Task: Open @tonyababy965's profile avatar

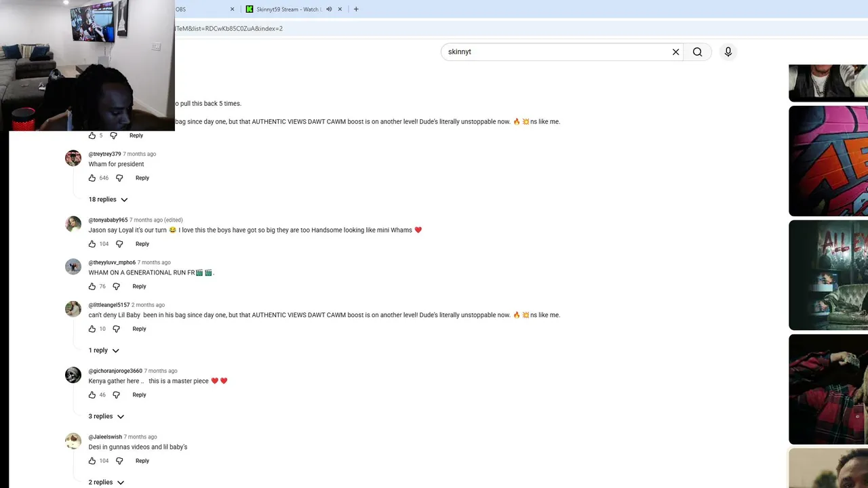Action: pos(73,224)
